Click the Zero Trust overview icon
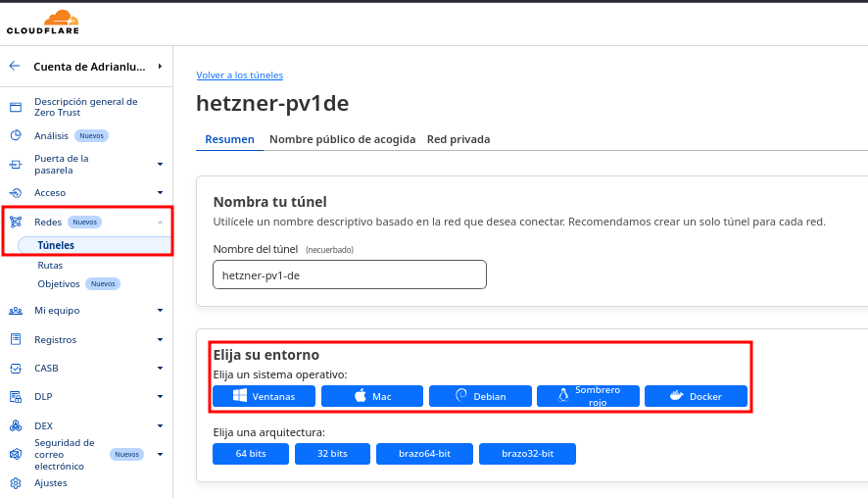Image resolution: width=868 pixels, height=498 pixels. tap(16, 107)
